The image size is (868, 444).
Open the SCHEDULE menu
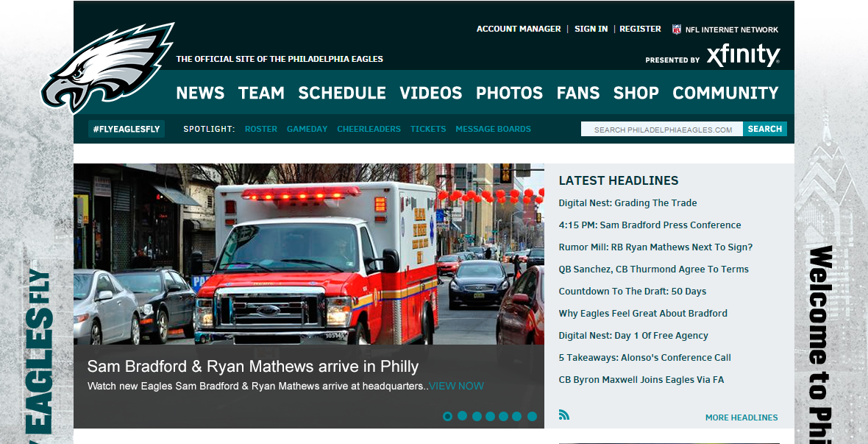[342, 93]
